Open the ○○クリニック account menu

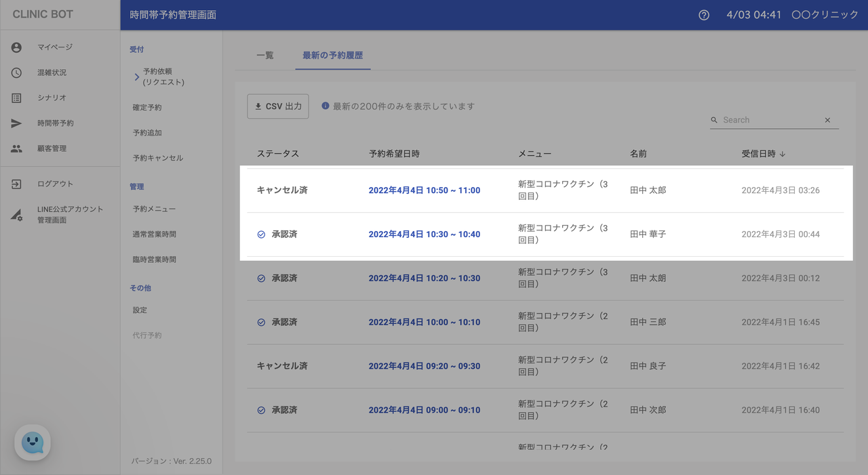coord(825,15)
